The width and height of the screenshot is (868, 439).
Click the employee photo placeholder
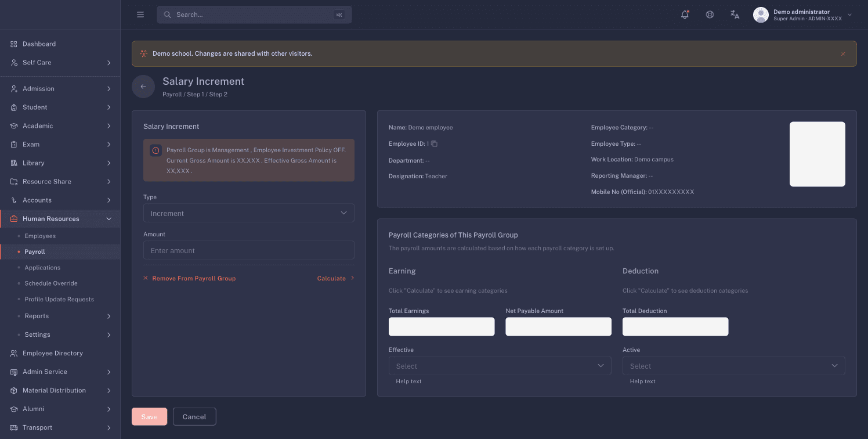[818, 154]
